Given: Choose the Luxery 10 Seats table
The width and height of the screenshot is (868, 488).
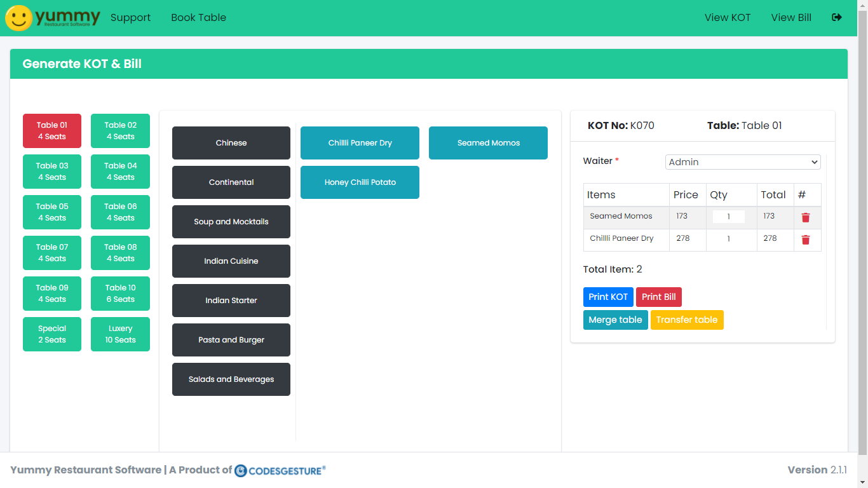Looking at the screenshot, I should [x=120, y=334].
